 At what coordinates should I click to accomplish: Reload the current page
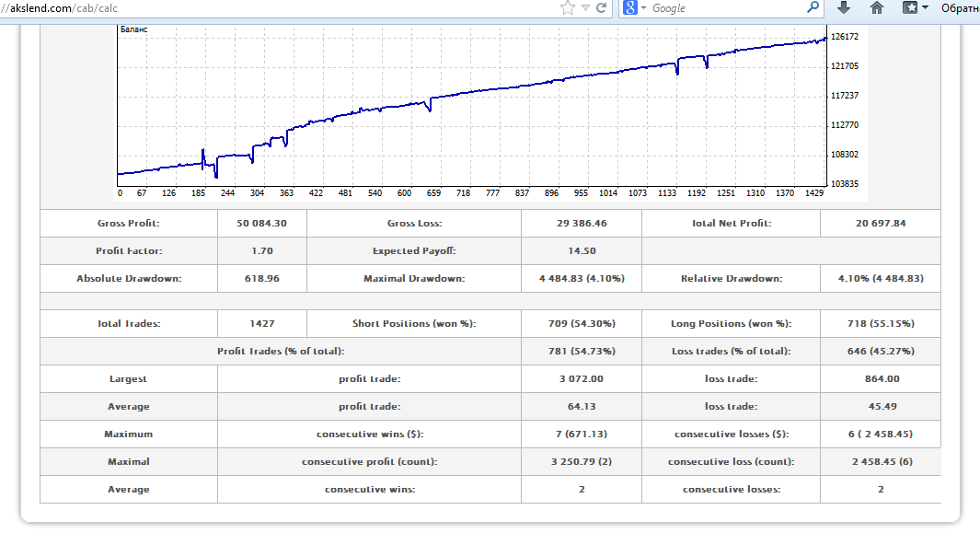point(602,8)
